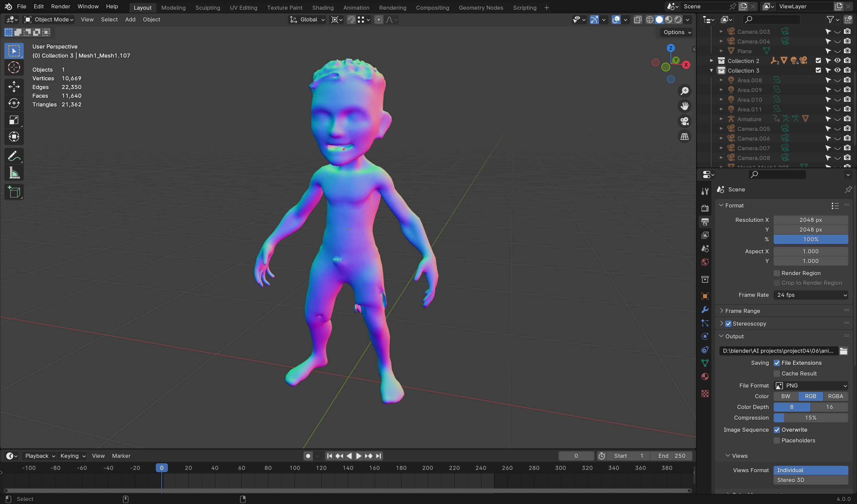The height and width of the screenshot is (504, 857).
Task: Exclude Collection 2 from view layer
Action: click(818, 61)
